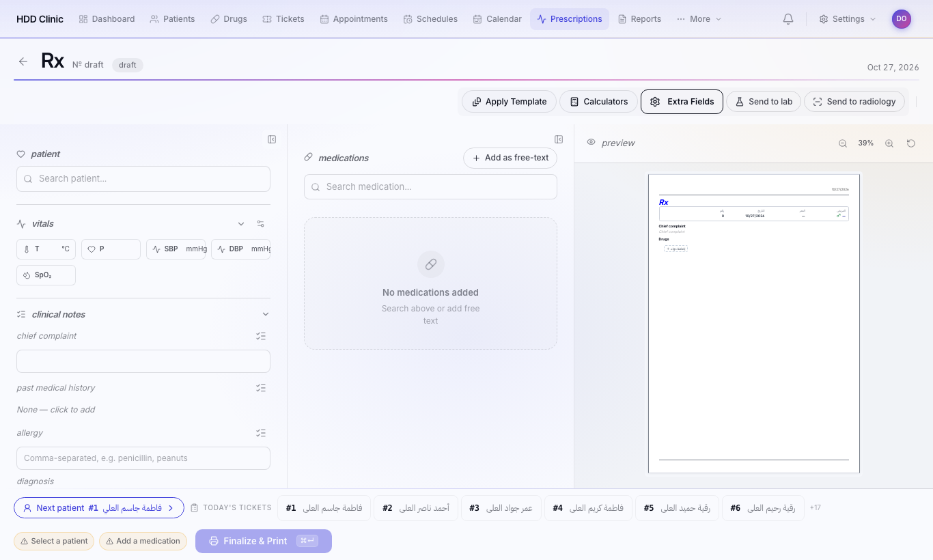This screenshot has height=560, width=933.
Task: Zoom in the prescription preview
Action: point(889,143)
